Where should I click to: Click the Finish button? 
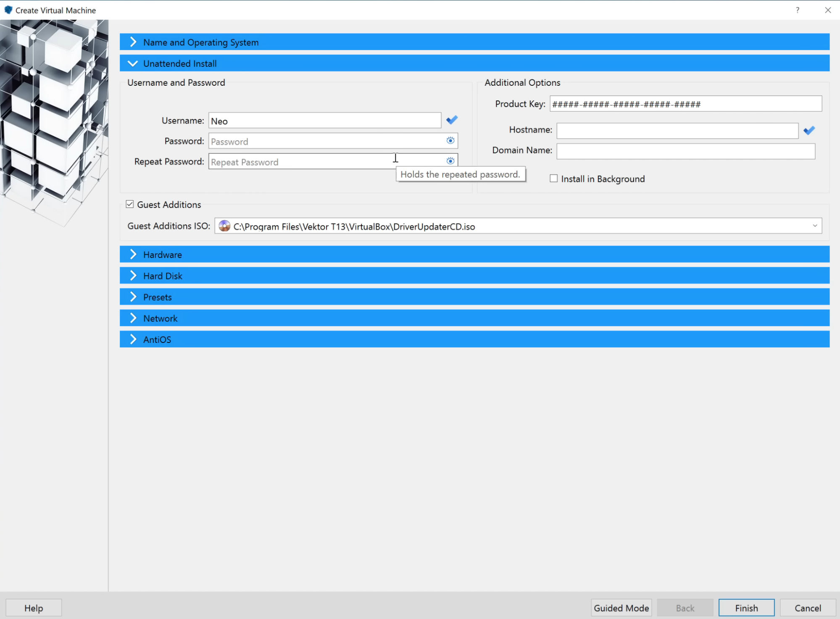[x=746, y=608]
